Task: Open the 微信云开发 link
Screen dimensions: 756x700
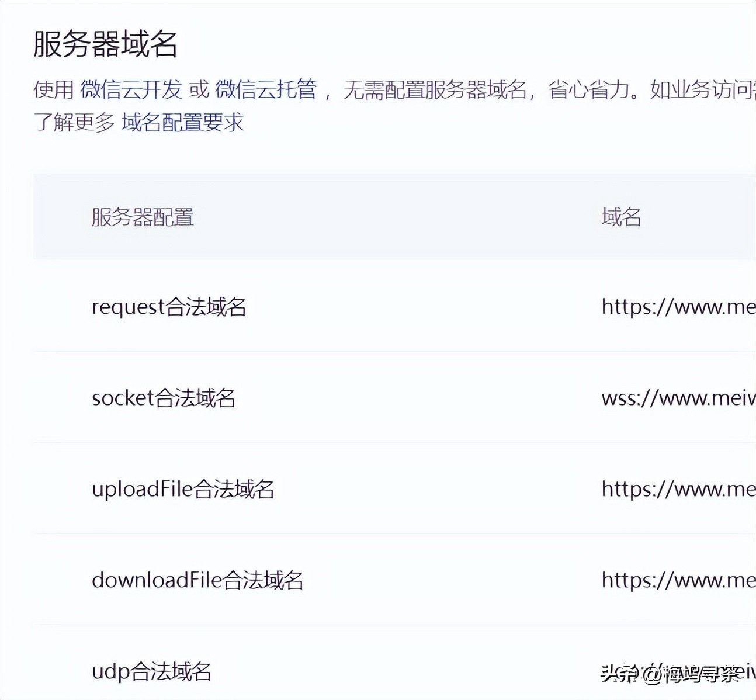Action: [x=131, y=89]
